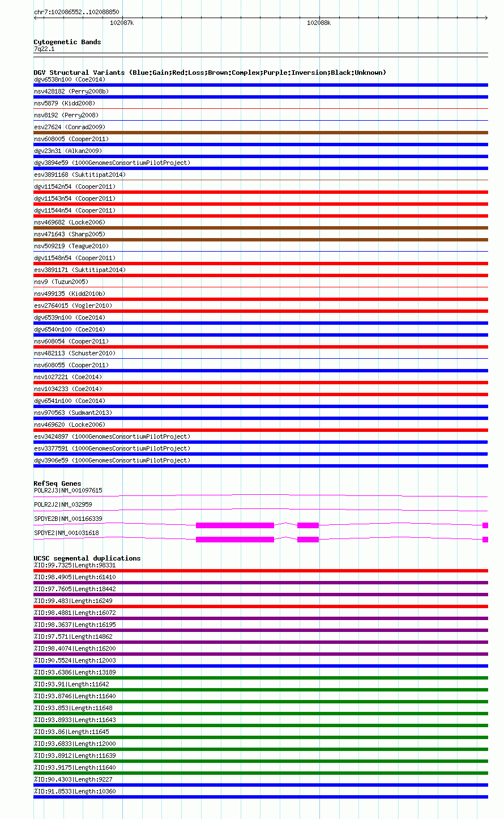Image resolution: width=504 pixels, height=819 pixels.
Task: Select the RefSeq Genes track title
Action: [57, 483]
